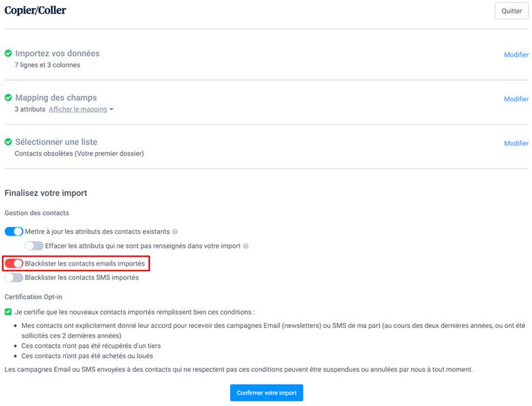
Task: Click 'Confirmer votre import' button
Action: (x=266, y=393)
